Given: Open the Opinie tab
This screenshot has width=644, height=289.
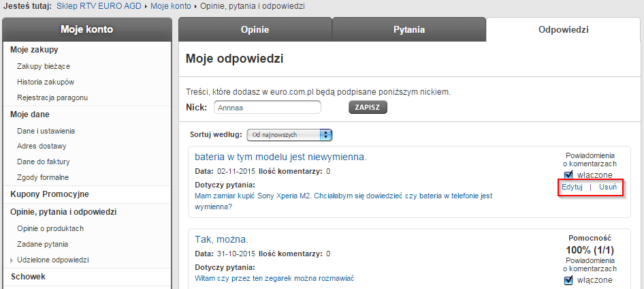Looking at the screenshot, I should (x=255, y=30).
